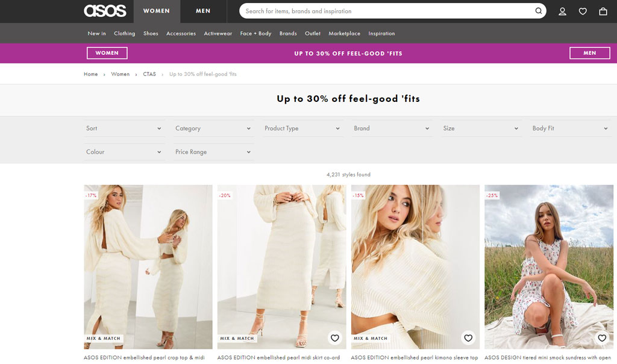The width and height of the screenshot is (617, 364).
Task: Open the pearl midi skirt co-ord product image
Action: point(282,267)
